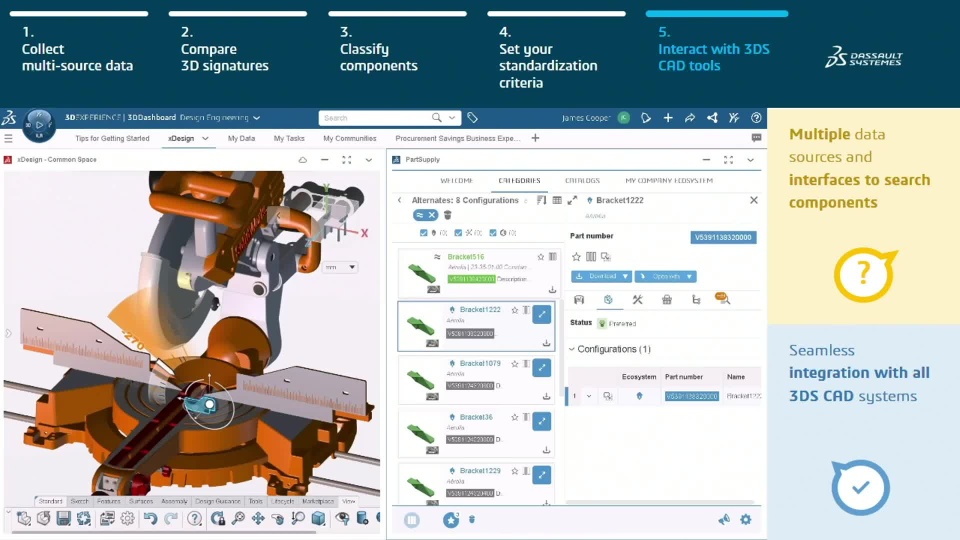Remove the blue similarity filter chip
The width and height of the screenshot is (960, 540).
432,215
